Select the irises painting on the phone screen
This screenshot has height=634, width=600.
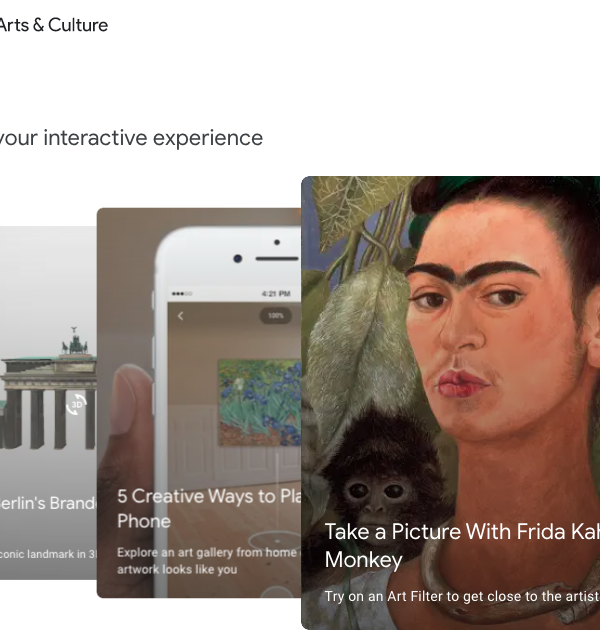(x=260, y=403)
